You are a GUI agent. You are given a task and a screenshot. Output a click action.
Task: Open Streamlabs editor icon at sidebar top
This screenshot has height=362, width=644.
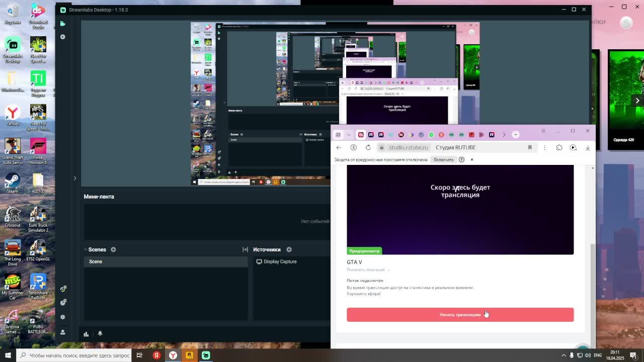[x=63, y=24]
